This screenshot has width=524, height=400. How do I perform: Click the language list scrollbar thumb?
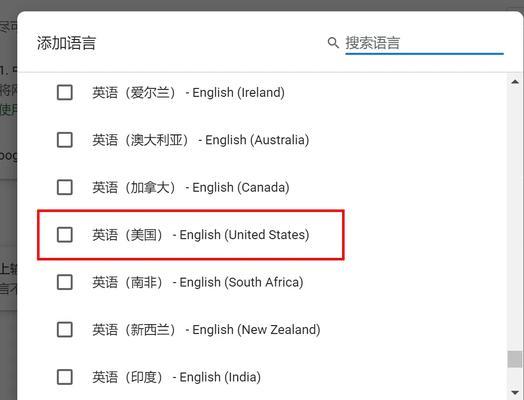click(x=515, y=359)
